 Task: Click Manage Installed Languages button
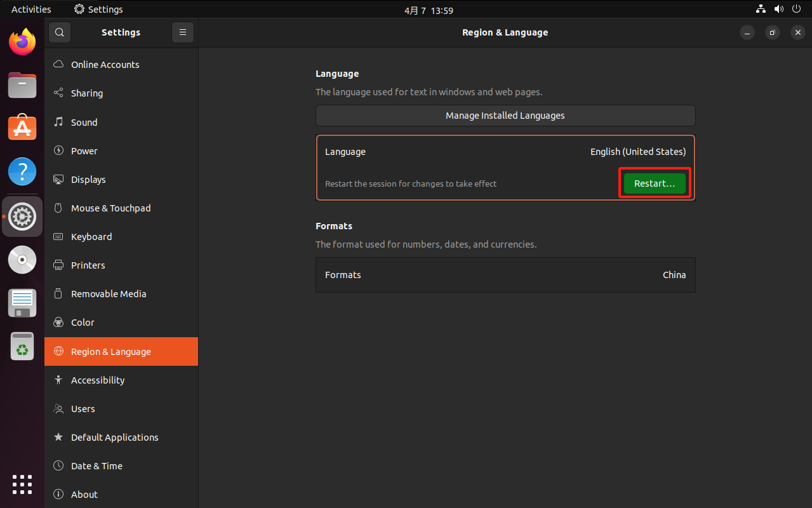click(x=505, y=116)
